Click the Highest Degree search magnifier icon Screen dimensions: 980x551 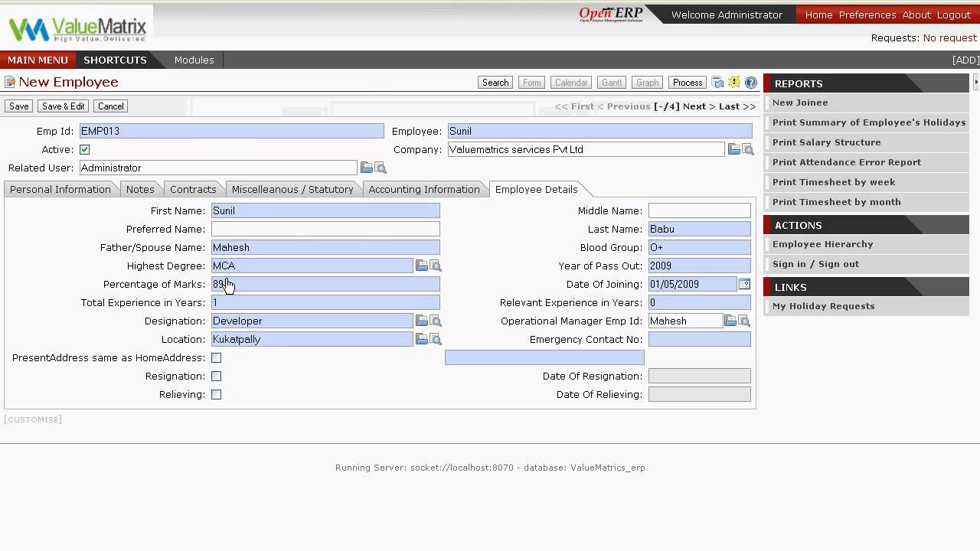pyautogui.click(x=436, y=266)
